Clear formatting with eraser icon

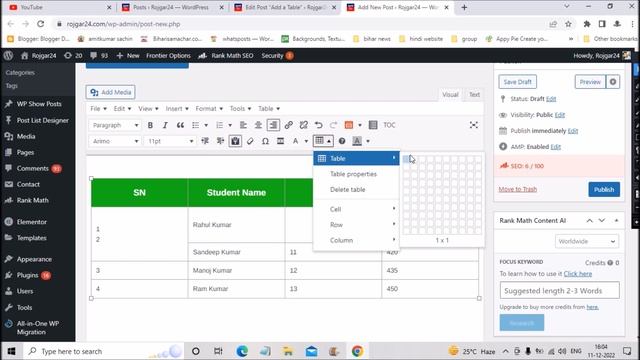[x=250, y=141]
